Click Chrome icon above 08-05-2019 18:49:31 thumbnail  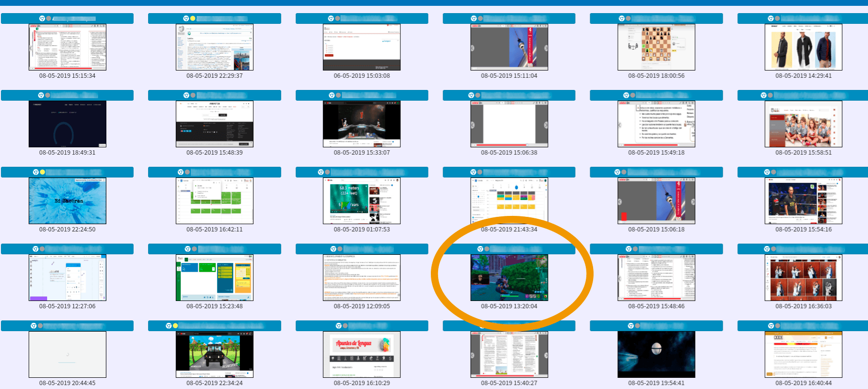click(41, 95)
